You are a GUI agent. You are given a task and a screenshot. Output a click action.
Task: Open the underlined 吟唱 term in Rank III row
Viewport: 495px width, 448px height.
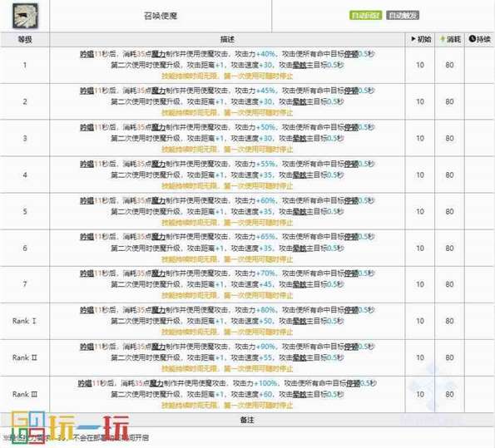point(85,383)
